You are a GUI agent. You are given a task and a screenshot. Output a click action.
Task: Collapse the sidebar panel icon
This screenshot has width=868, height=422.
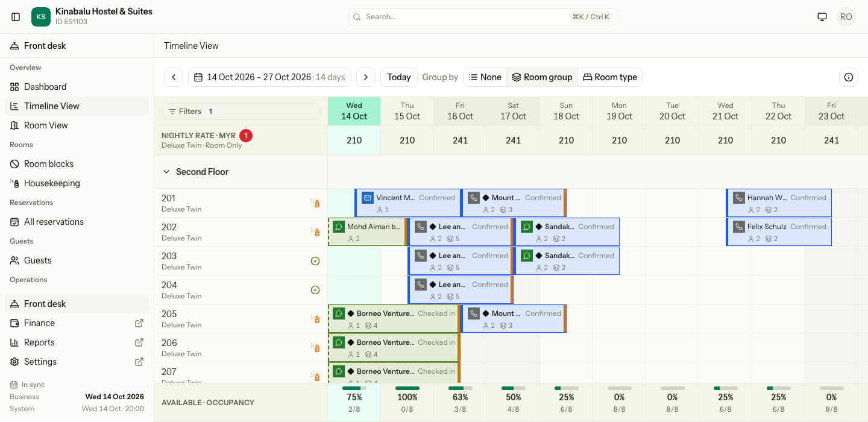[16, 17]
